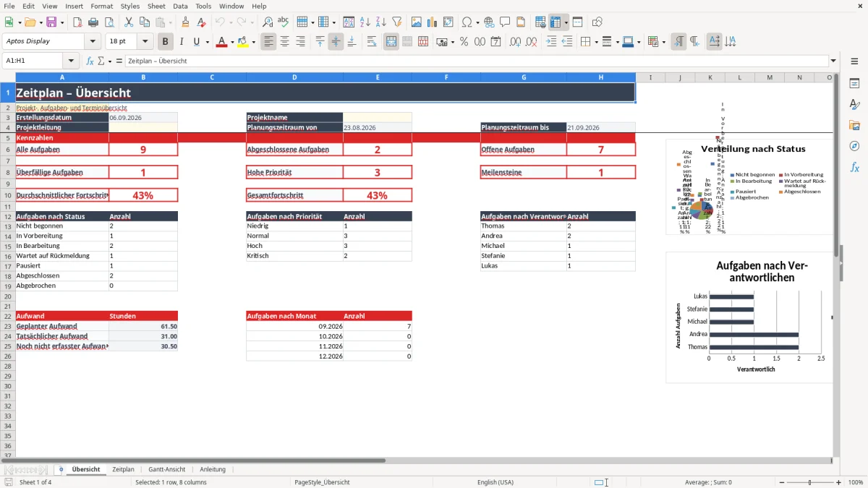Center cell text horizontally
Screen dimensions: 868x488
[285, 42]
